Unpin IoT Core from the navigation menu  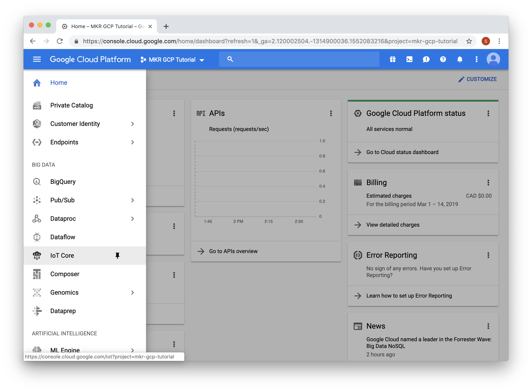coord(117,256)
